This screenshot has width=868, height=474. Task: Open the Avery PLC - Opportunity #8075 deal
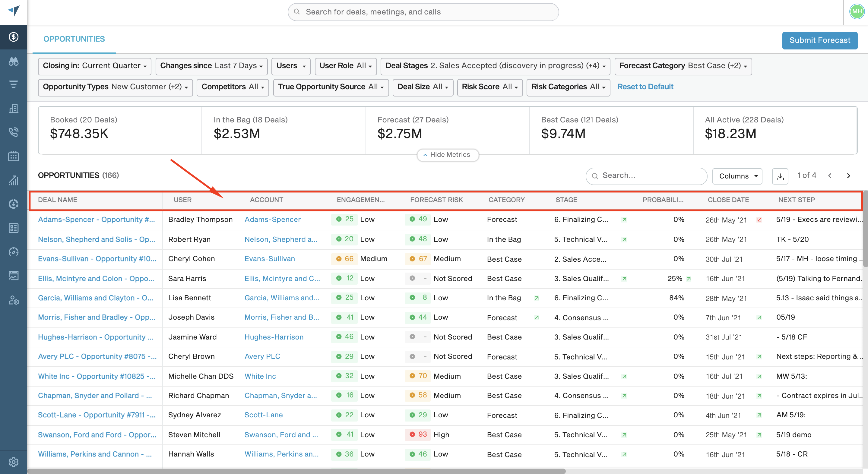(x=97, y=356)
